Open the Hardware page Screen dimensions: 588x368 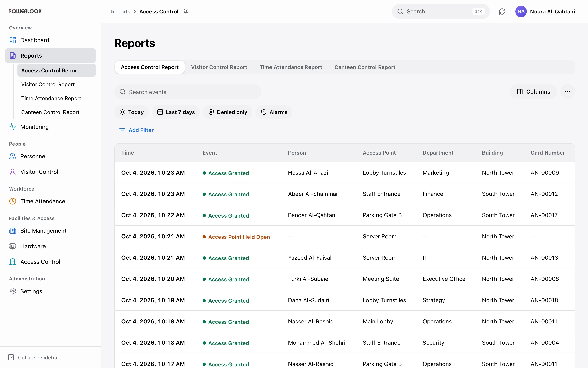point(50,246)
